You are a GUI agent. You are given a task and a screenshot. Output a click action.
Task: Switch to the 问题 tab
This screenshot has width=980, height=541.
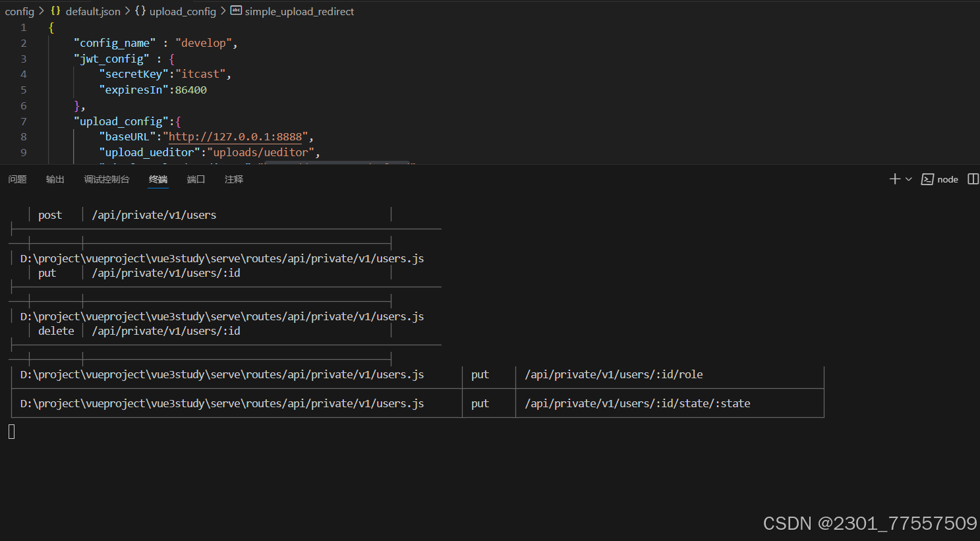pyautogui.click(x=17, y=179)
